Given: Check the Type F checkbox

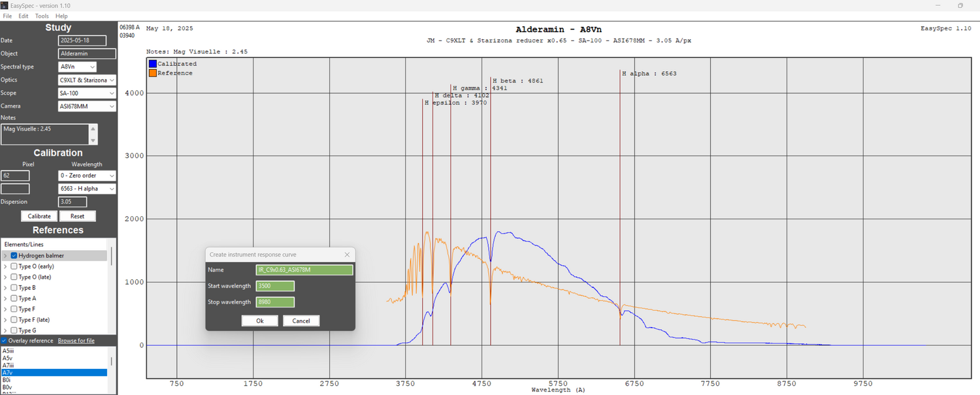Looking at the screenshot, I should [x=14, y=309].
